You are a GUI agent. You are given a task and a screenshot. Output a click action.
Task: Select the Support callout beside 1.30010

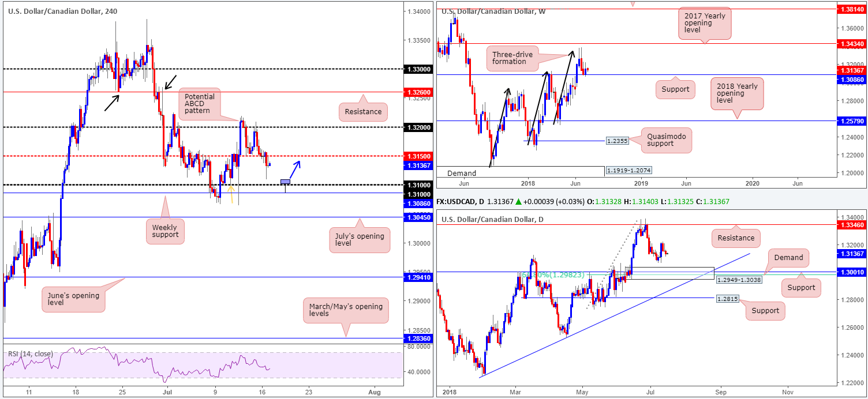[x=802, y=287]
